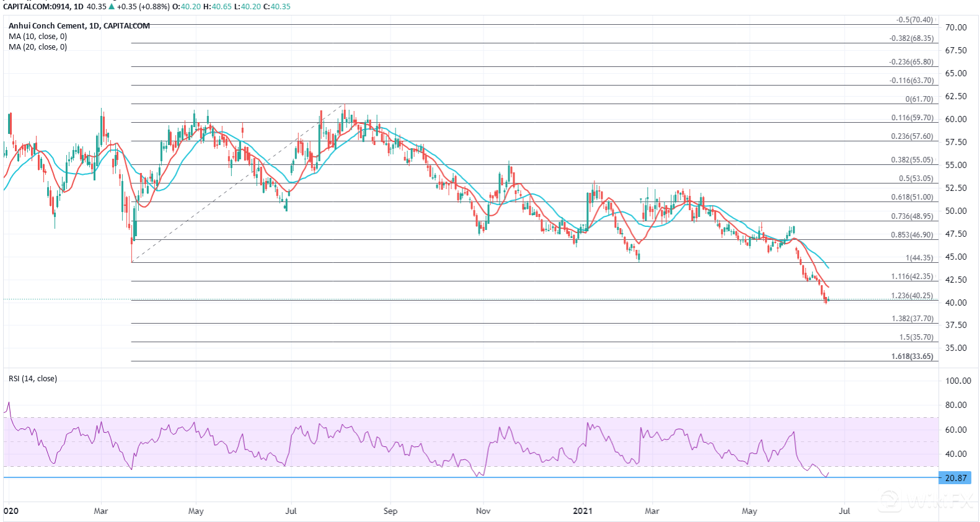Select the 100.00 RSI scale label
Image resolution: width=980 pixels, height=522 pixels.
[x=958, y=381]
